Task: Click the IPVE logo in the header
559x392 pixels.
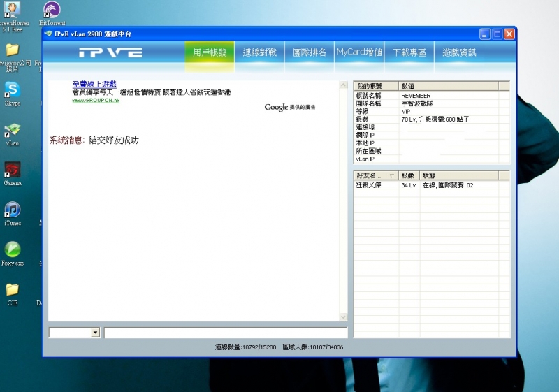Action: (110, 52)
